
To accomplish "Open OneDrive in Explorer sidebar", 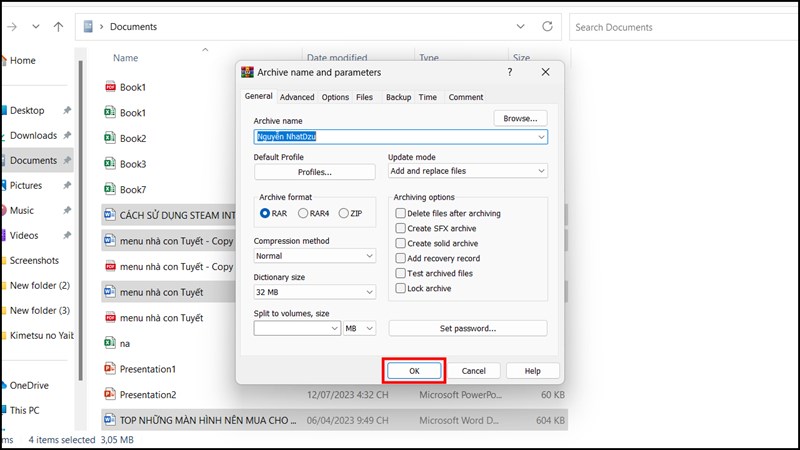I will pos(29,385).
